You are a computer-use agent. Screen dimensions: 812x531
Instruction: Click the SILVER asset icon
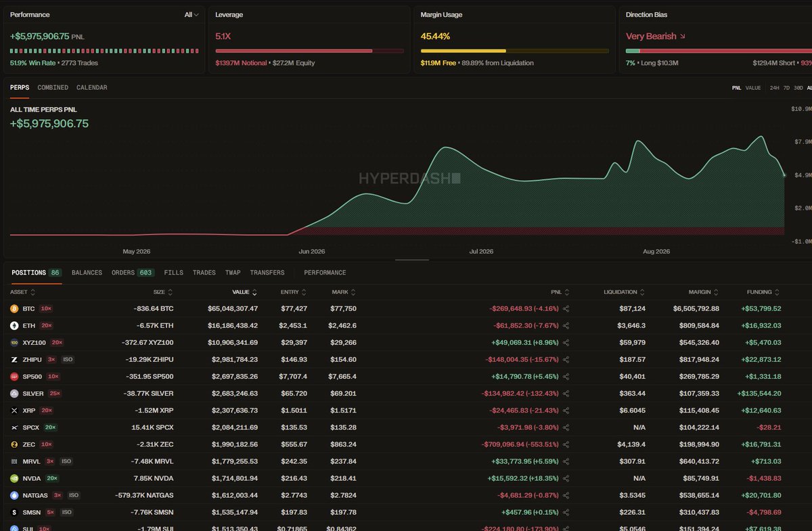[14, 393]
